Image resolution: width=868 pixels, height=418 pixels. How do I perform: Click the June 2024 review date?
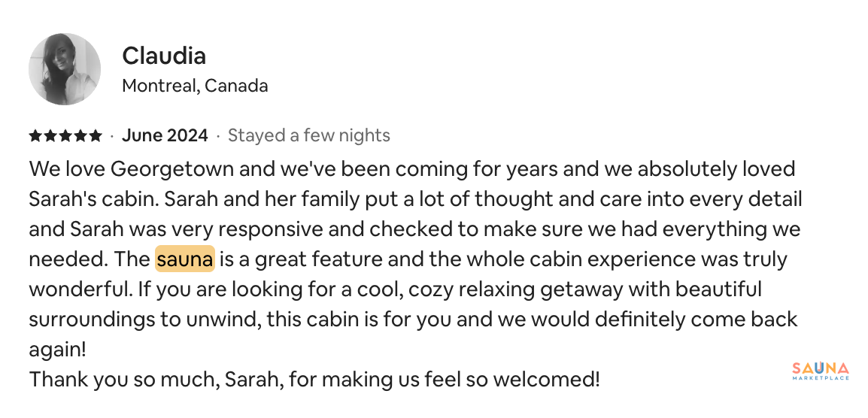point(165,135)
